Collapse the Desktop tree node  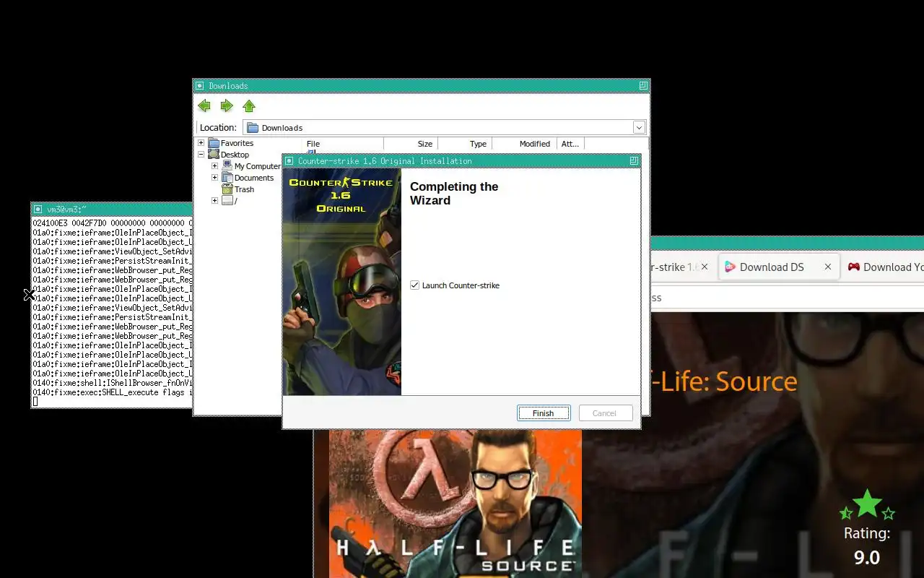[201, 155]
